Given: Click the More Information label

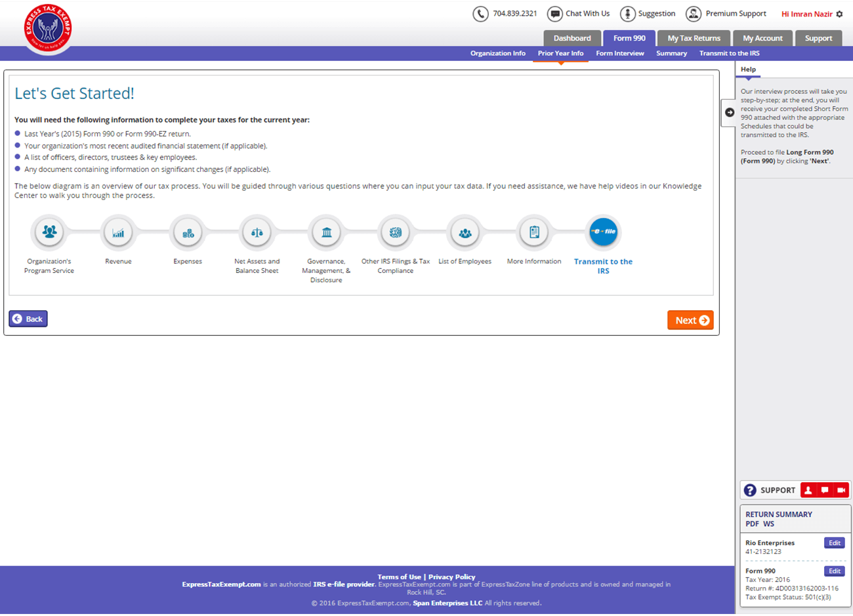Looking at the screenshot, I should click(534, 261).
